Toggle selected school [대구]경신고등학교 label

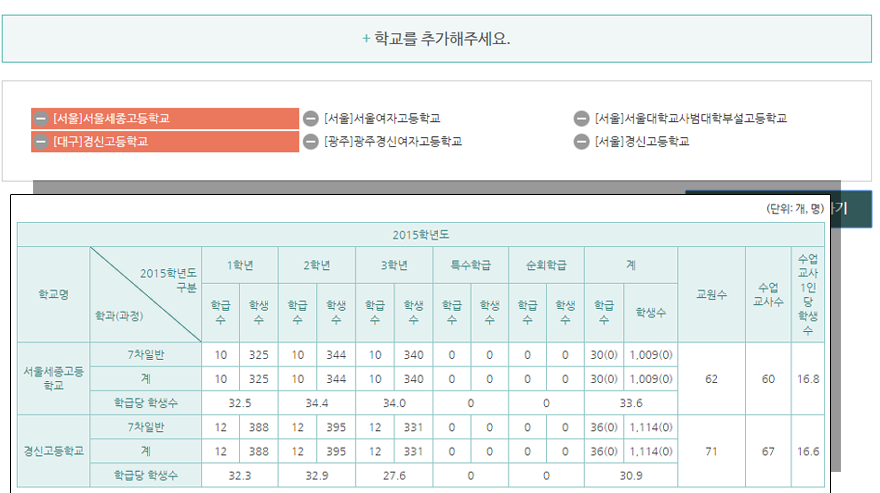[101, 142]
